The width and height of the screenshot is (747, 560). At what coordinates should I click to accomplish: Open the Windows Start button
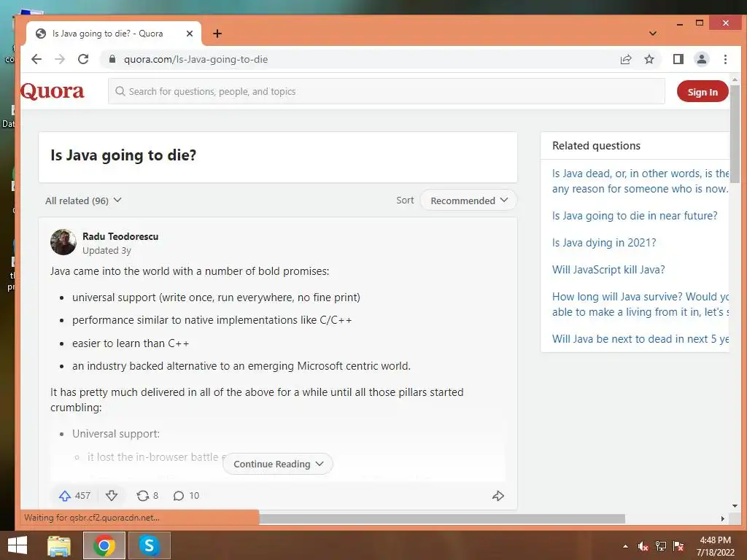(18, 545)
